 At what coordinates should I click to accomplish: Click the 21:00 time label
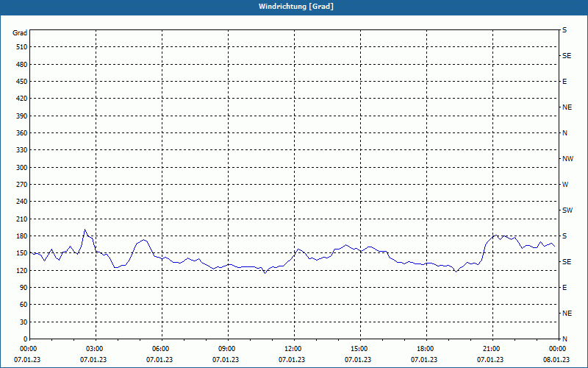click(x=492, y=348)
